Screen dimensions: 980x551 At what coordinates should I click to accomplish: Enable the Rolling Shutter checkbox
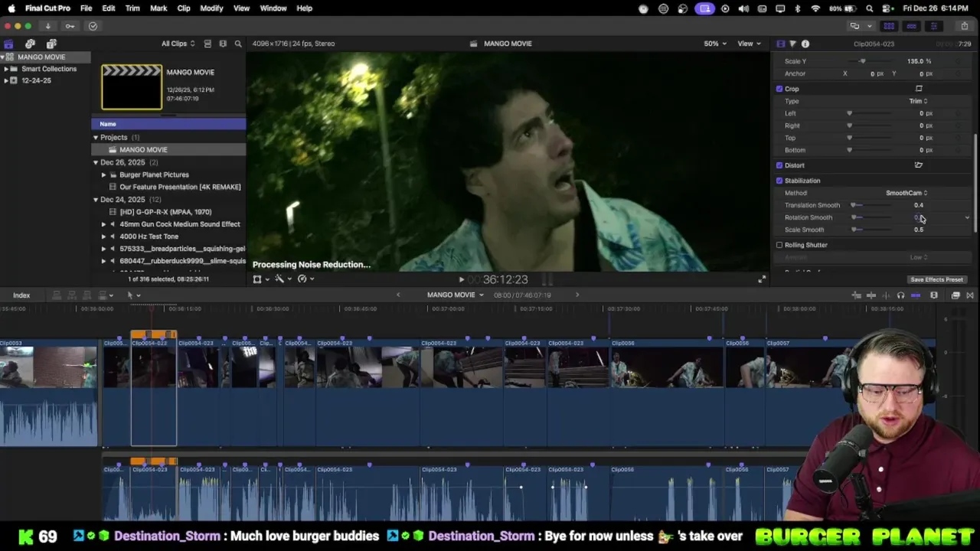[x=779, y=245]
